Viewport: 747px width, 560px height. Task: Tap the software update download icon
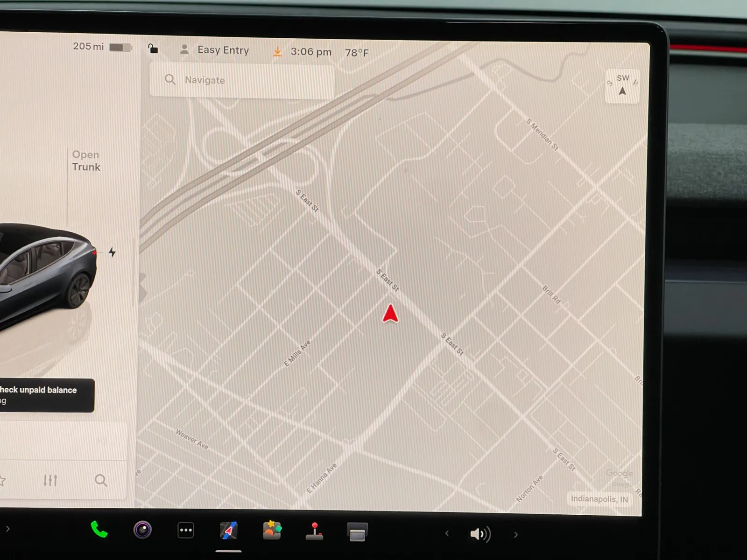point(277,51)
